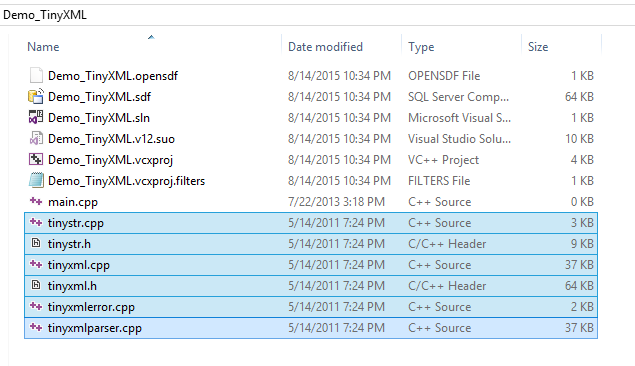This screenshot has width=635, height=366.
Task: Click the Demo_TinyXML.sln Visual Studio icon
Action: (x=36, y=117)
